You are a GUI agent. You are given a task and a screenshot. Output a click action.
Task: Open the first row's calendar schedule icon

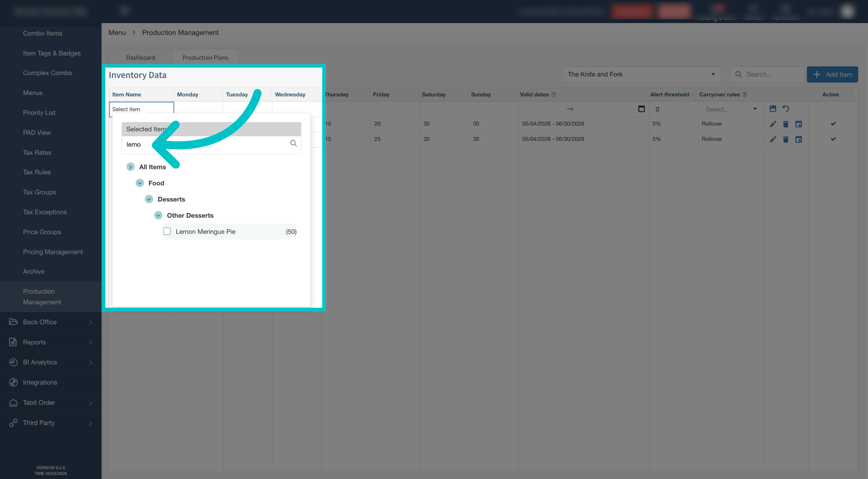(798, 124)
